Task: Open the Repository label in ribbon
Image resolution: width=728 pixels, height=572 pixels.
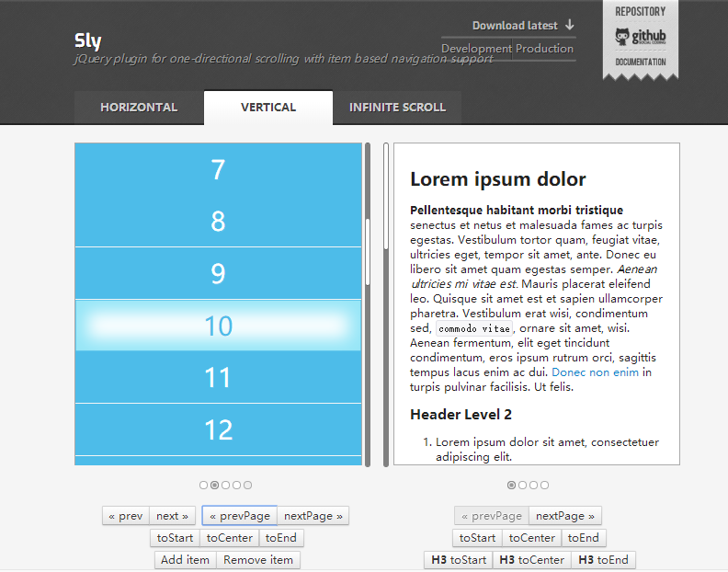Action: 641,12
